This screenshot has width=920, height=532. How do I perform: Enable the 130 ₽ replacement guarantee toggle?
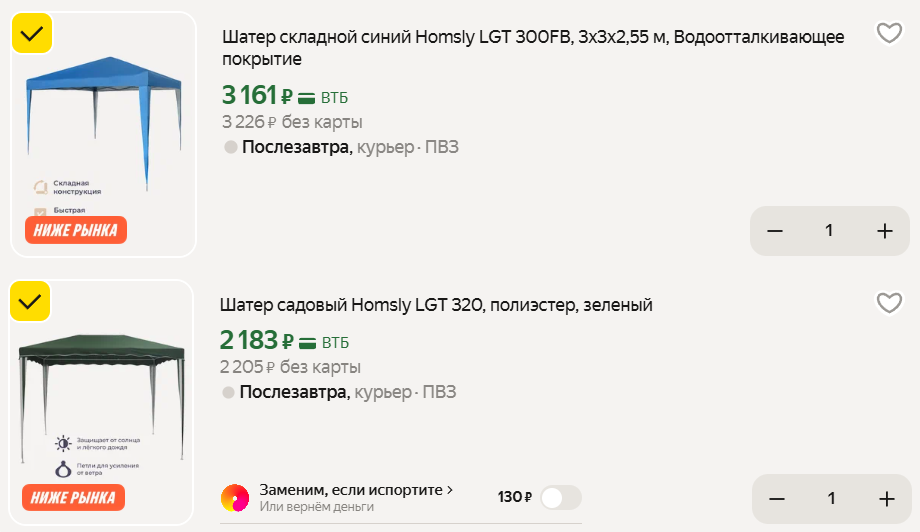pyautogui.click(x=560, y=498)
